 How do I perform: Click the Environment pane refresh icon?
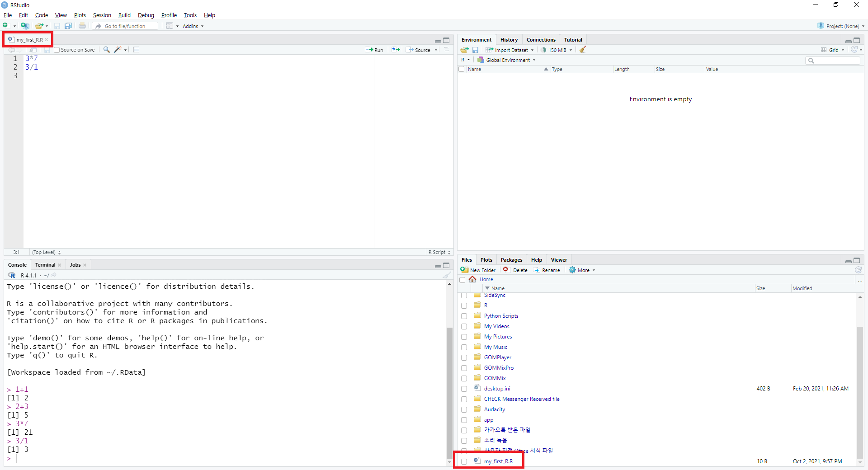[x=854, y=50]
